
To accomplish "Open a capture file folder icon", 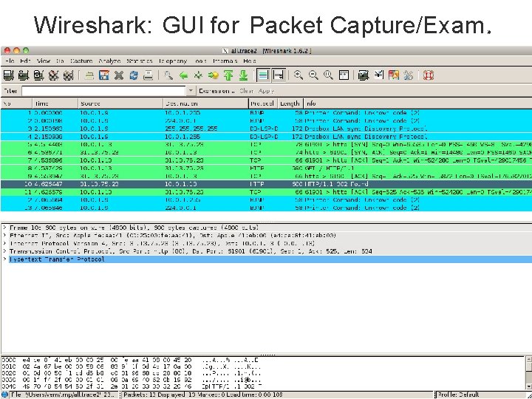I will [x=89, y=75].
